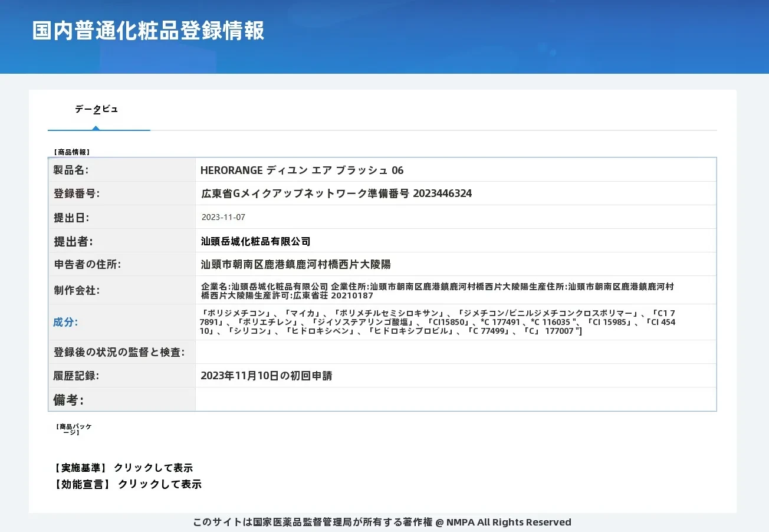Click the 登録番号: label cell
This screenshot has width=769, height=532.
(x=122, y=193)
